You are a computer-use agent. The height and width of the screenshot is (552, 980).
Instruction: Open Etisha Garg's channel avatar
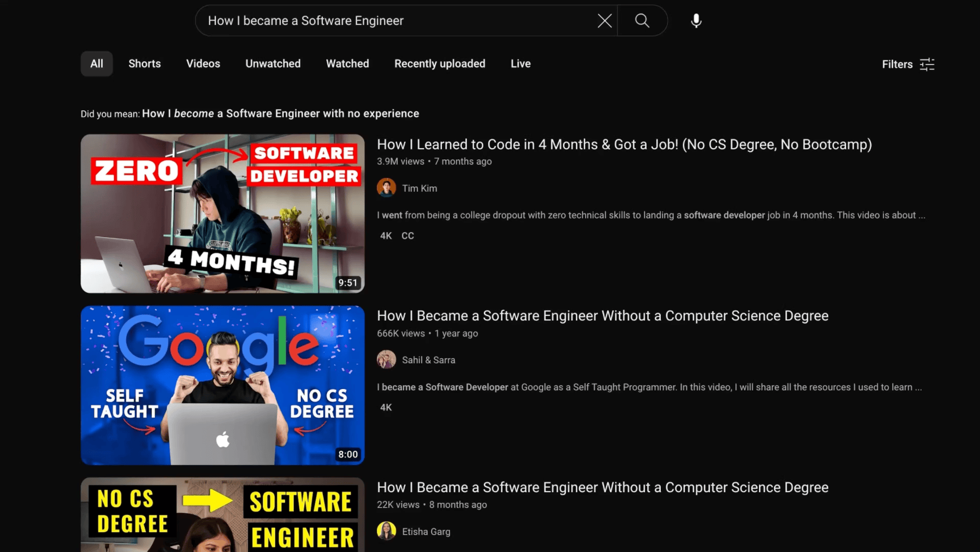coord(386,532)
